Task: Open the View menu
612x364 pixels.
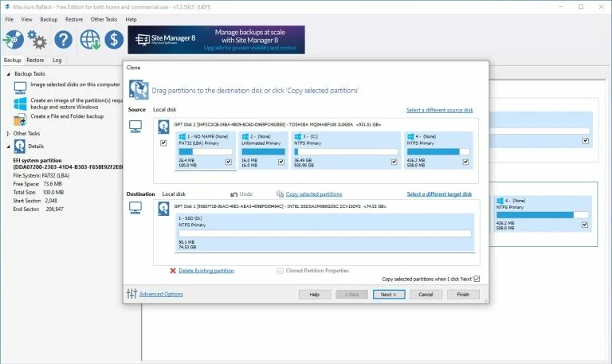Action: coord(26,19)
